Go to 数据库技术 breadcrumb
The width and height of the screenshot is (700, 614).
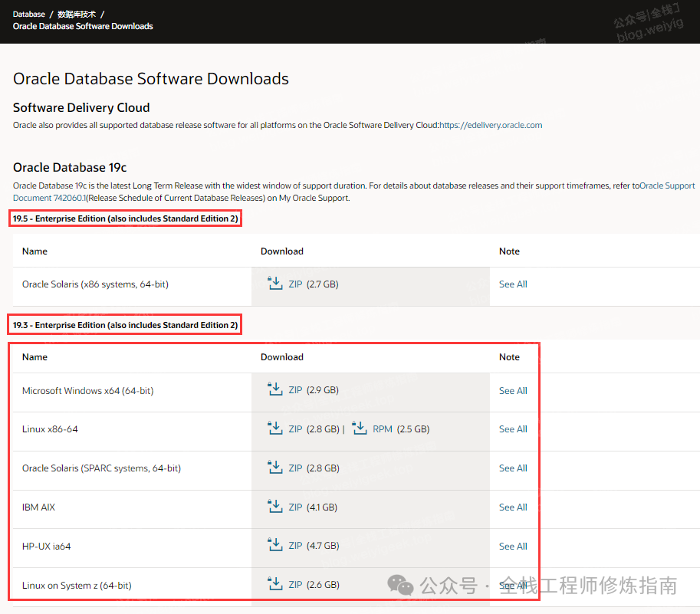coord(77,15)
